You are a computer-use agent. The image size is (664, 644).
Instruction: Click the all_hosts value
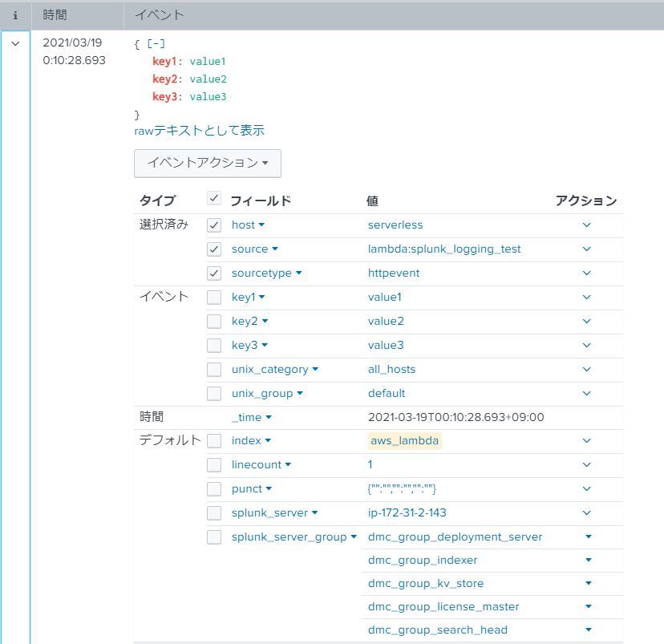[391, 369]
